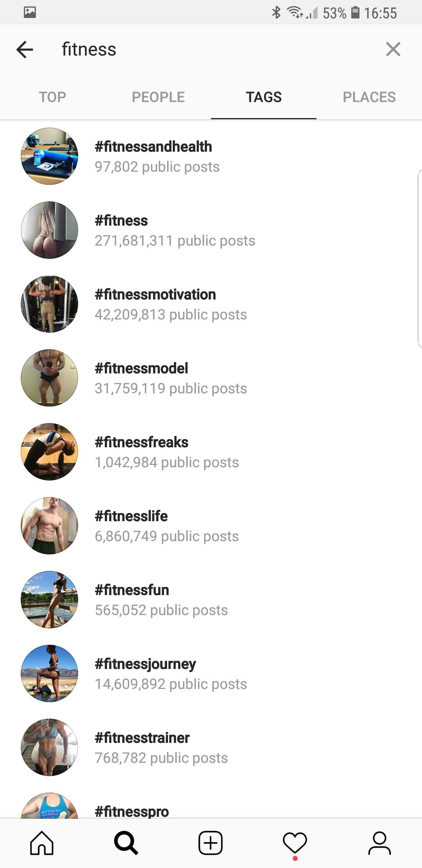
Task: Tap the #fitnessfun thumbnail image
Action: [49, 599]
